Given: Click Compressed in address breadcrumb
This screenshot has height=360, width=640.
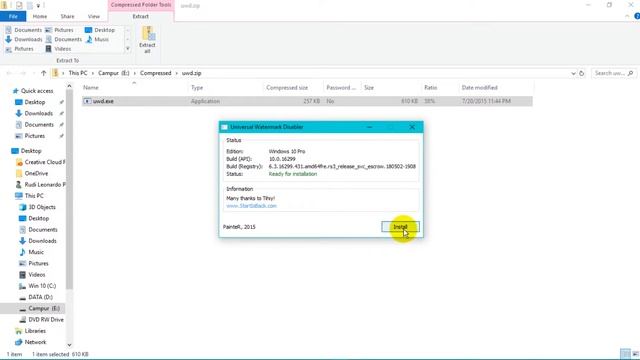Looking at the screenshot, I should [156, 73].
